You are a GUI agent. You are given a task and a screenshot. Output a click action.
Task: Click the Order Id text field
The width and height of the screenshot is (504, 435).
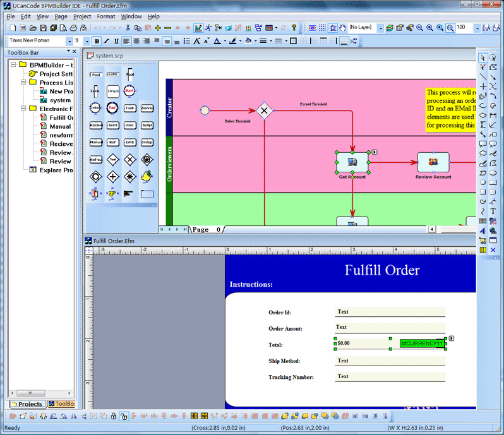pyautogui.click(x=390, y=312)
